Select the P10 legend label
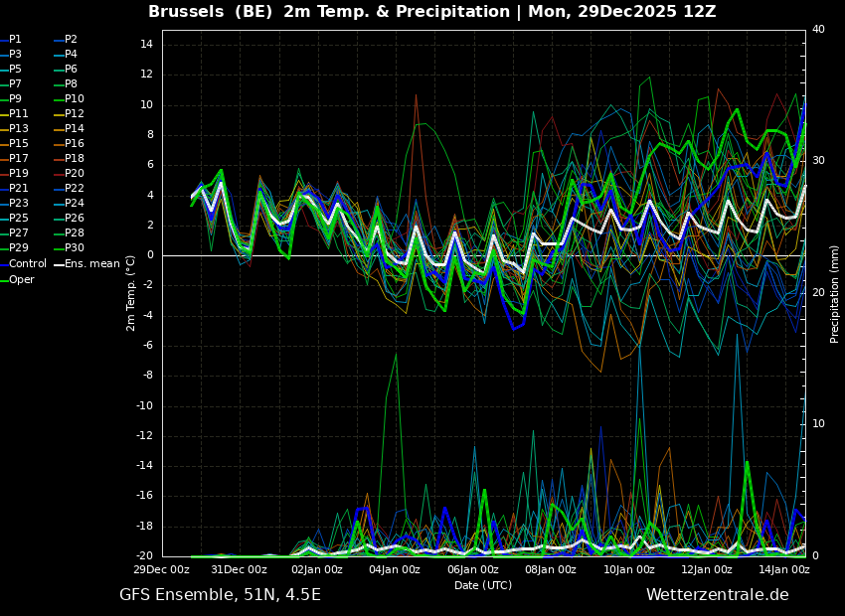 pyautogui.click(x=75, y=98)
